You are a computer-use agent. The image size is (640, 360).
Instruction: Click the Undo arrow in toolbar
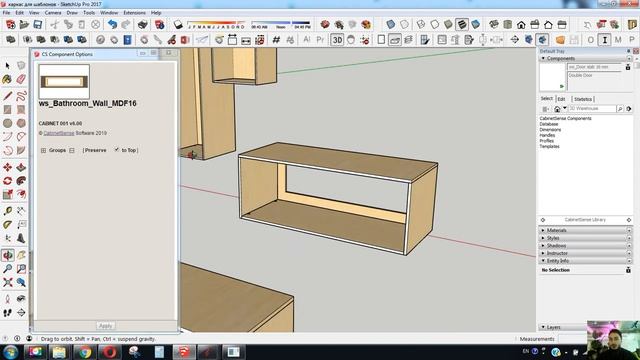[112, 24]
